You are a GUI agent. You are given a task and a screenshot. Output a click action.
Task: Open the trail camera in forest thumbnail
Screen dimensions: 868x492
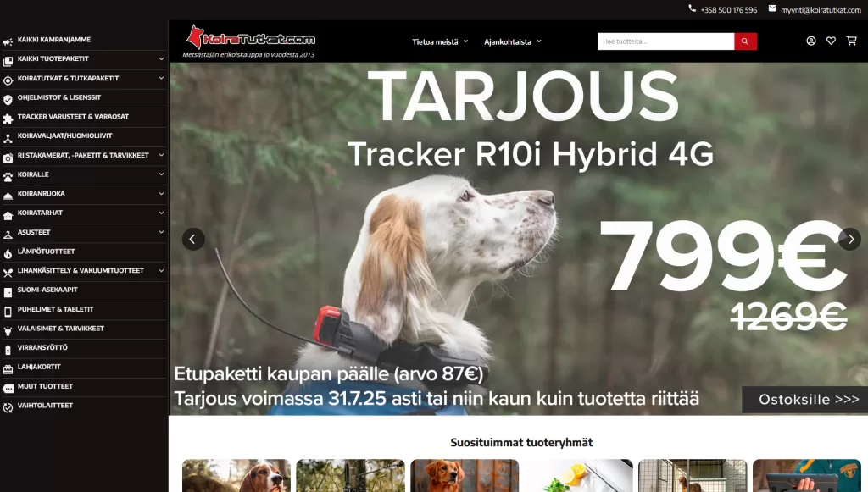click(350, 475)
